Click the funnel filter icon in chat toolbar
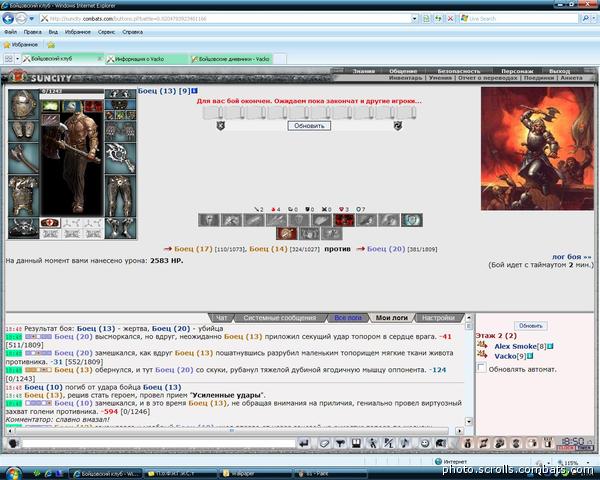 (340, 443)
